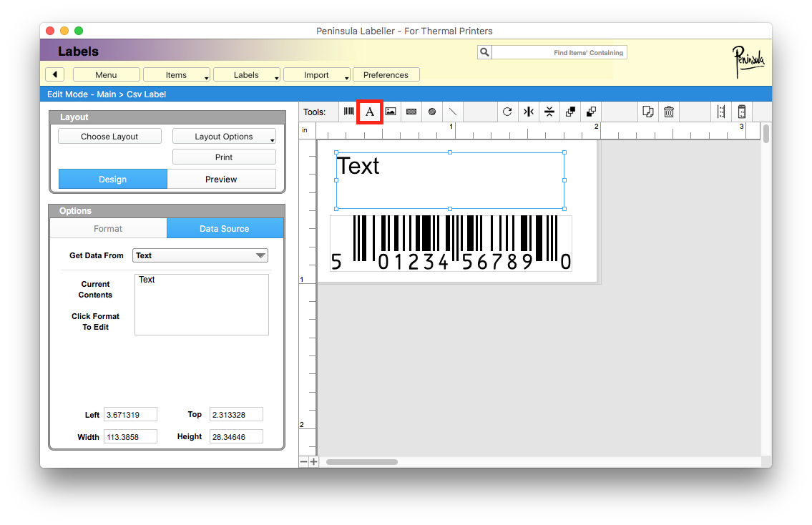Viewport: 812px width, 525px height.
Task: Click the Choose Layout button
Action: click(109, 136)
